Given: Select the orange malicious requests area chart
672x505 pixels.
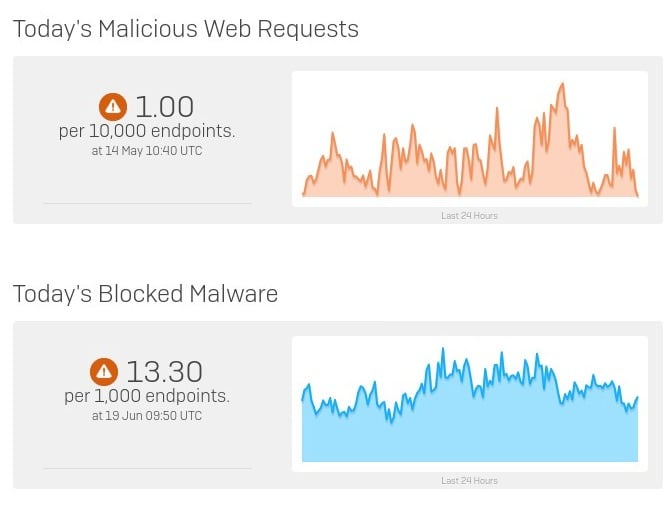Looking at the screenshot, I should pyautogui.click(x=470, y=139).
